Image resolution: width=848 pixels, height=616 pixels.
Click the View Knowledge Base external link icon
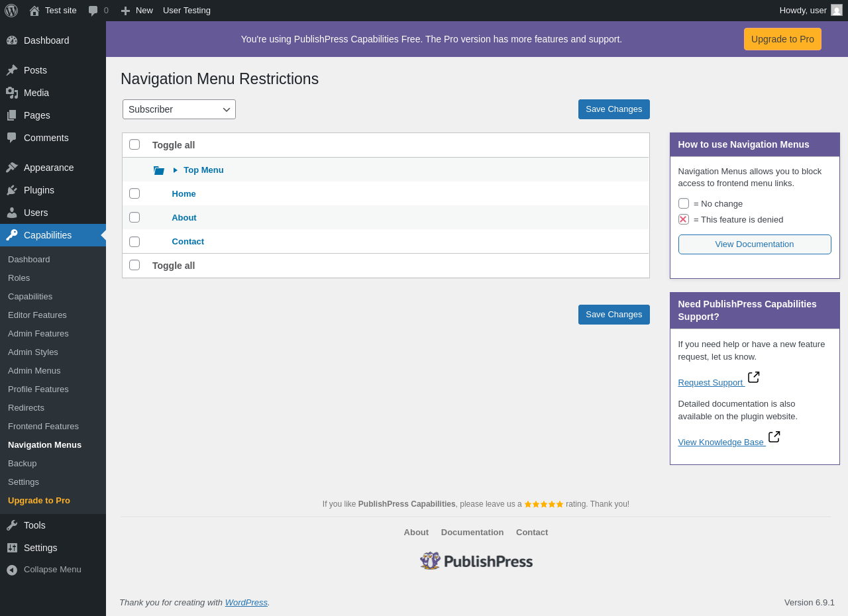point(774,436)
